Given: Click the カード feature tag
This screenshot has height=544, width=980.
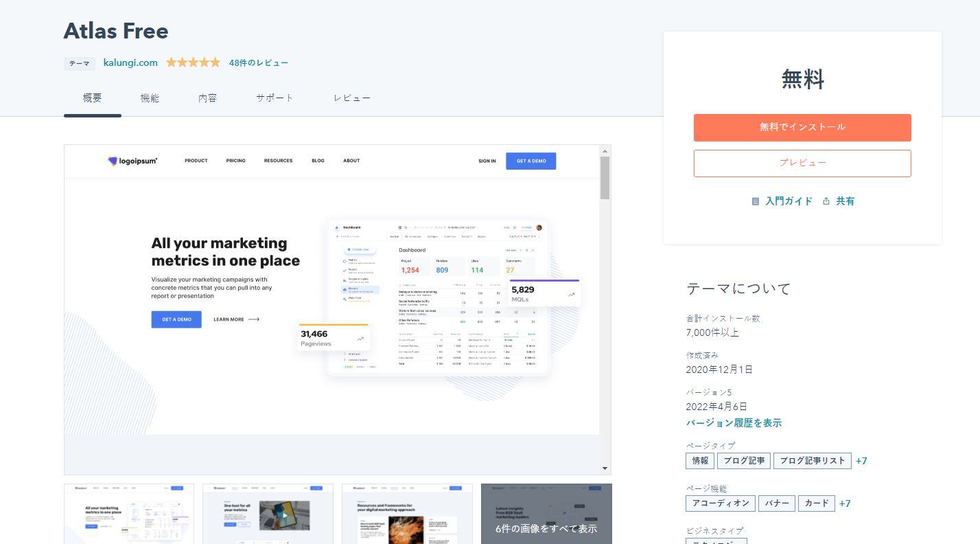Looking at the screenshot, I should coord(817,503).
